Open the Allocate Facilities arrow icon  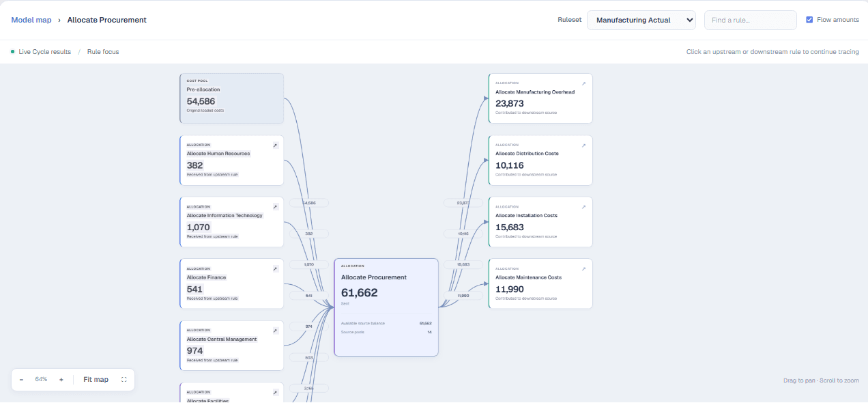(x=276, y=393)
